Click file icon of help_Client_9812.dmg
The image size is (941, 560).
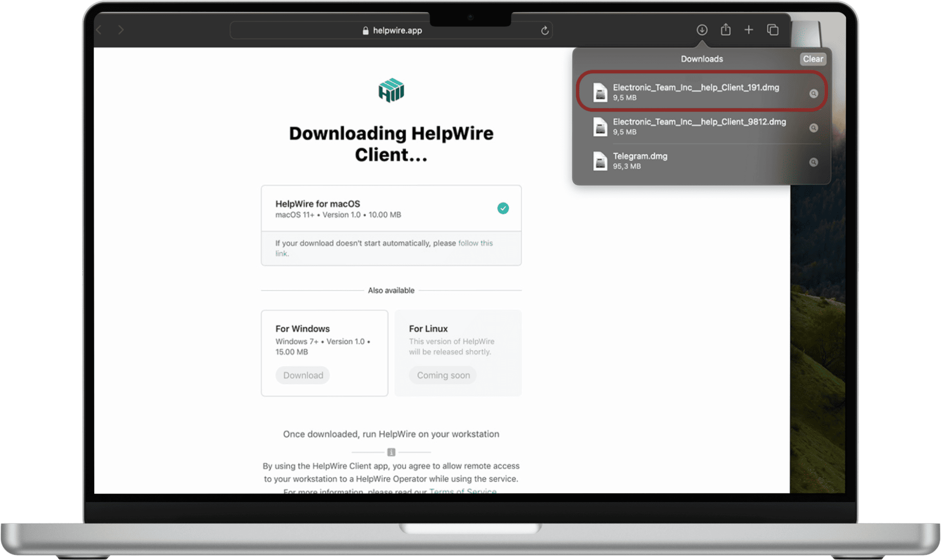[600, 127]
